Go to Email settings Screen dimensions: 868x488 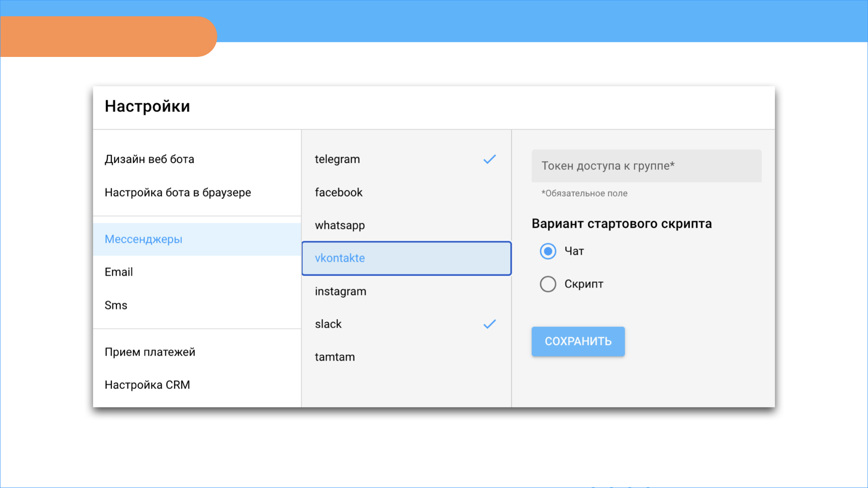click(119, 272)
